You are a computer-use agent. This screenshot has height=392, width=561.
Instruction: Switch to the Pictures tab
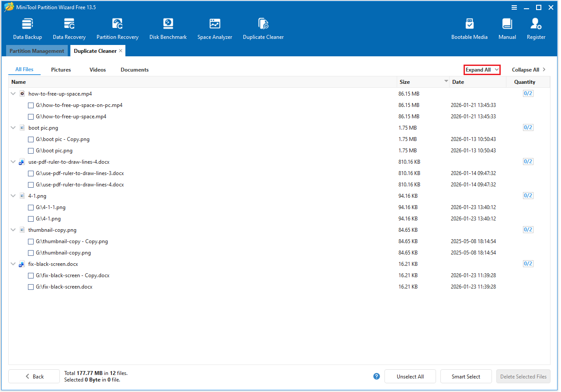click(61, 69)
